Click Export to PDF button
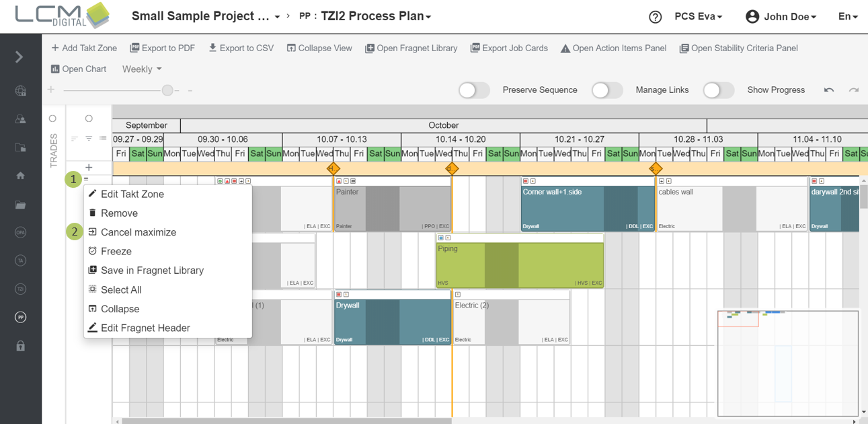 pos(163,48)
